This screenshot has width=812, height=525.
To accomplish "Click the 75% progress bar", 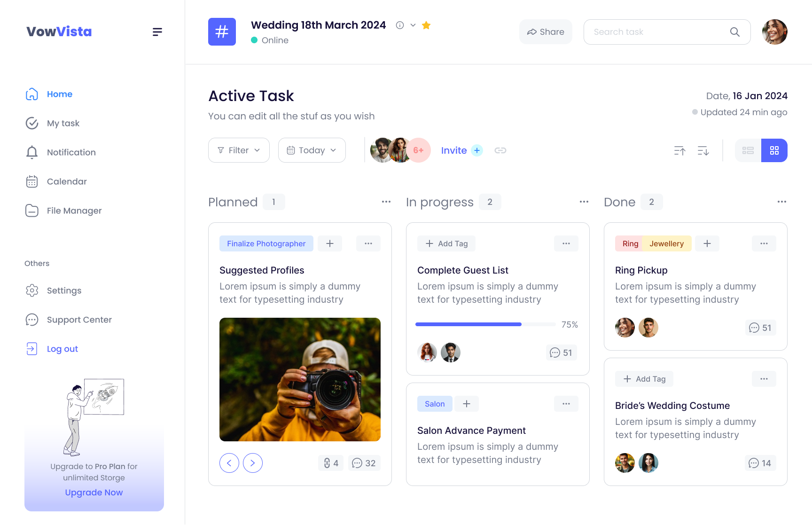I will 485,324.
